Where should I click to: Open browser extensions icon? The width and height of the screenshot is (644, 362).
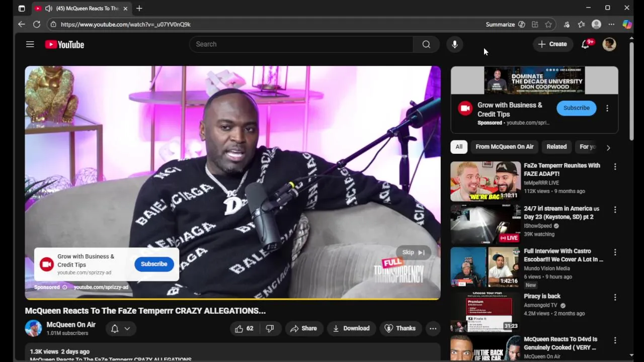click(567, 24)
